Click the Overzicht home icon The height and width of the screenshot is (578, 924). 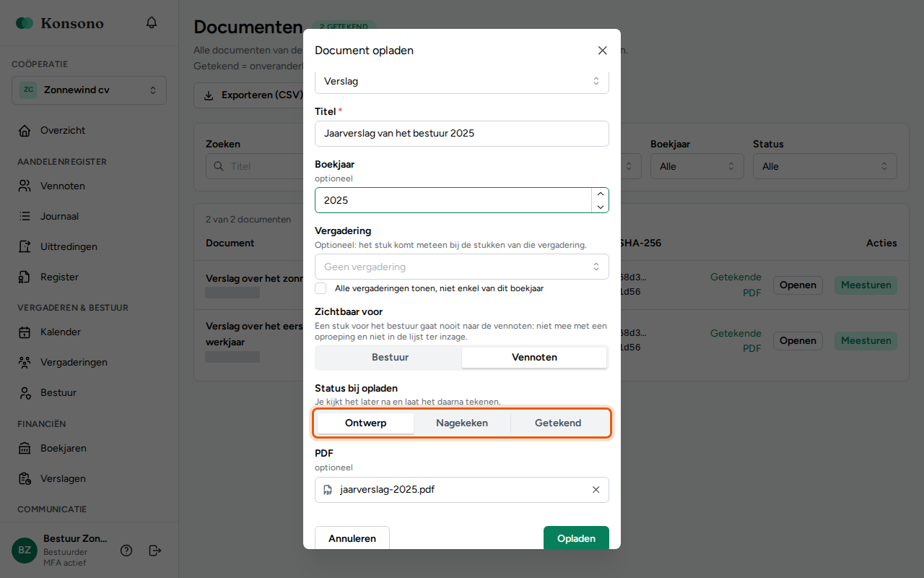pos(25,131)
